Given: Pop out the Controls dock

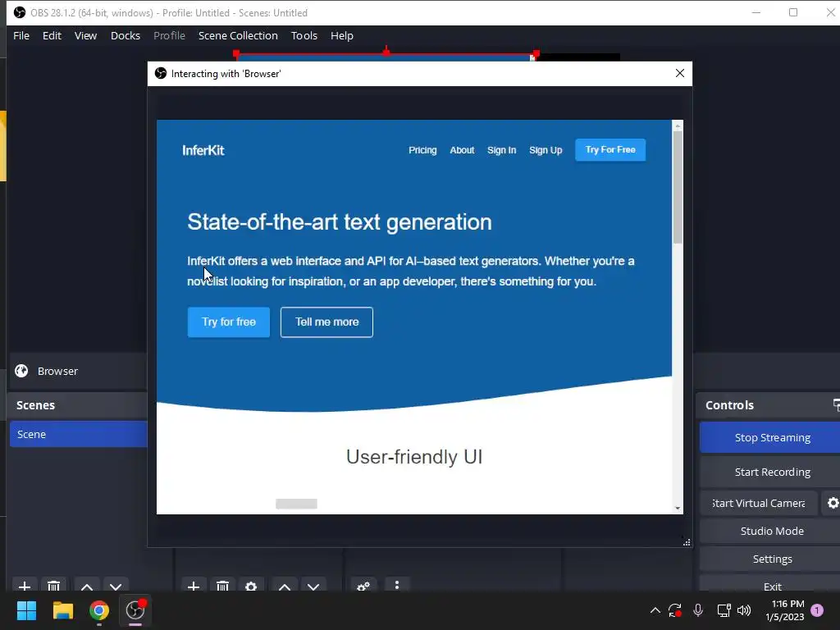Looking at the screenshot, I should point(836,405).
